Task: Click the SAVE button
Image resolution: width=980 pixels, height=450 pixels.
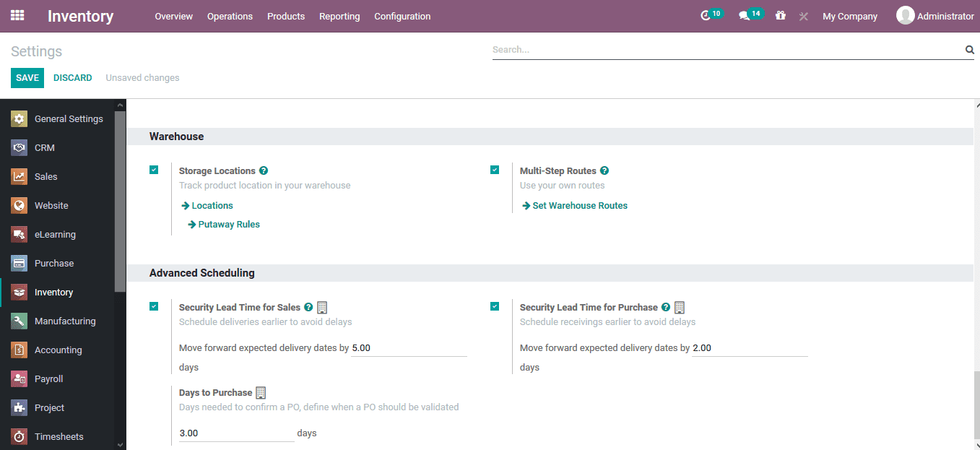Action: [27, 77]
